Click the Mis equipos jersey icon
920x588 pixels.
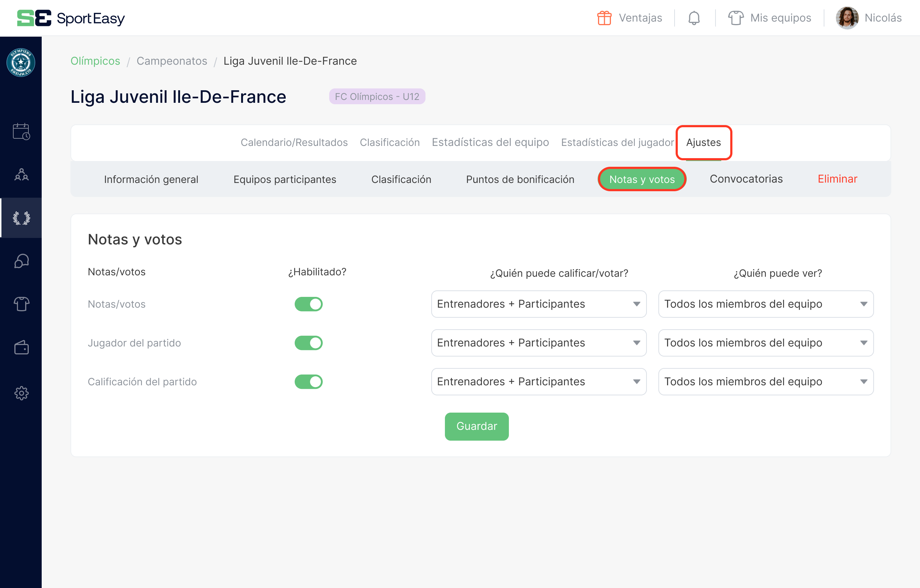pos(736,18)
